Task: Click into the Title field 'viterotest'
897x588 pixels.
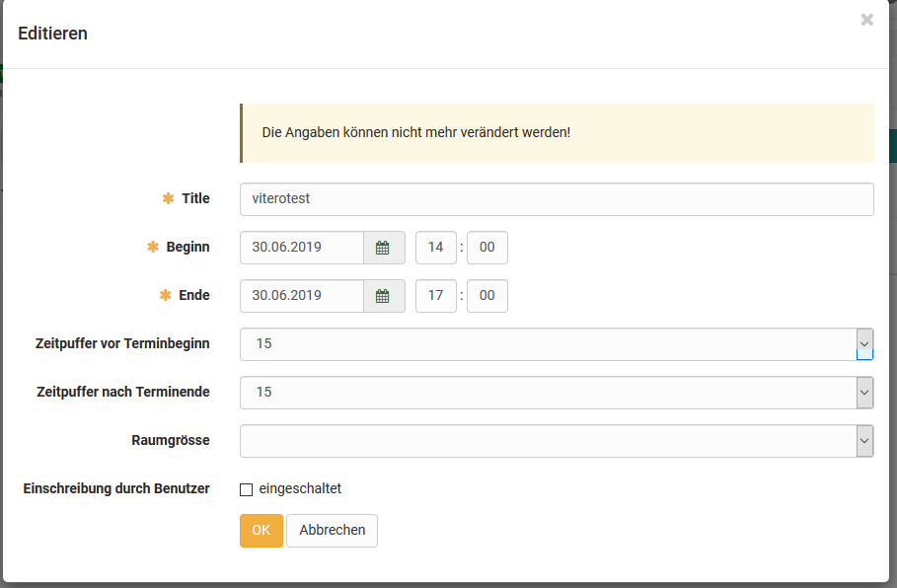Action: click(556, 198)
